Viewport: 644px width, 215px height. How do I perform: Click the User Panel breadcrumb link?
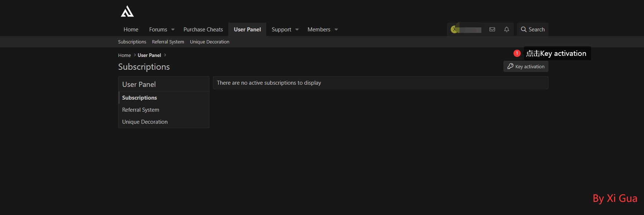[x=149, y=55]
